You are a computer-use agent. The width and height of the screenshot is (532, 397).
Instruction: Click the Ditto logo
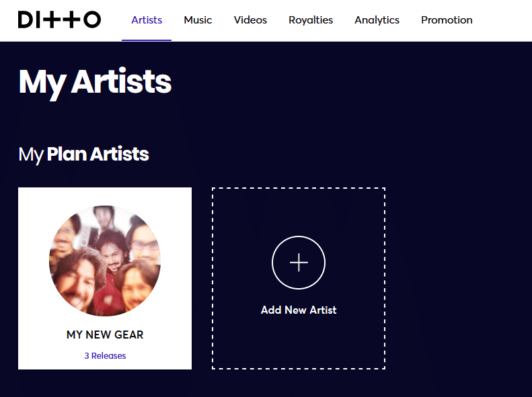coord(59,19)
